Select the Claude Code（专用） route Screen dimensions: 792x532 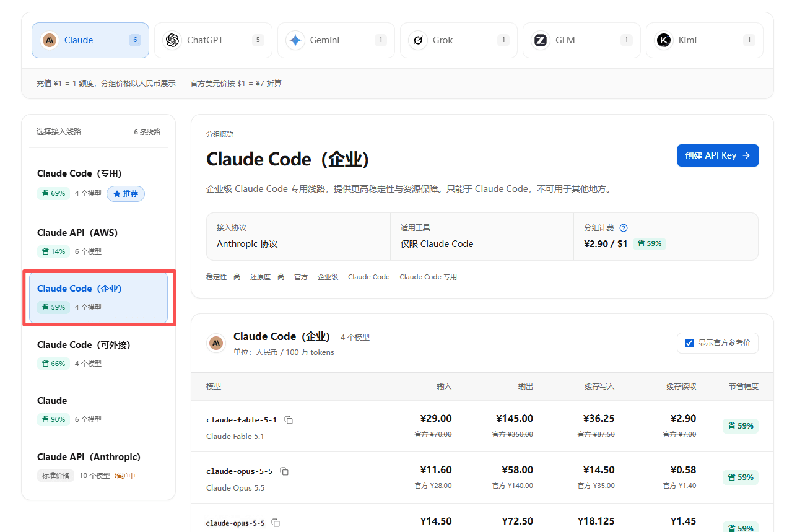point(98,183)
